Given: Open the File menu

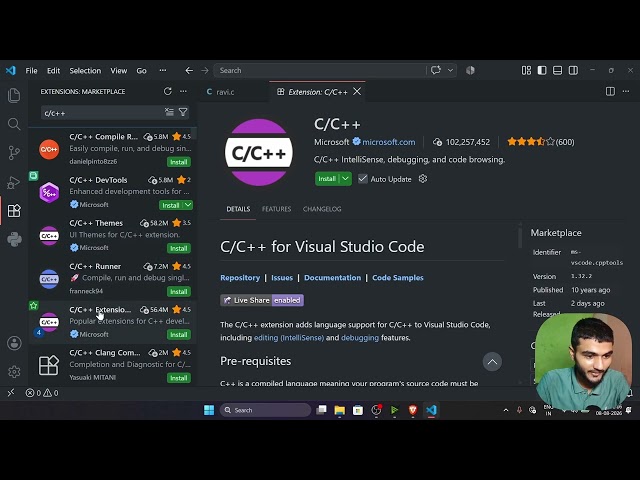Looking at the screenshot, I should 31,71.
